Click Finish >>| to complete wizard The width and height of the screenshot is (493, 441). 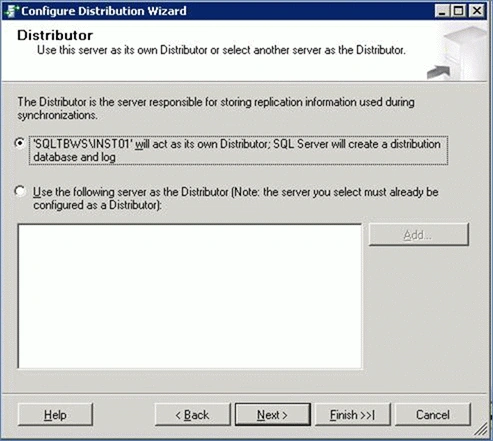pyautogui.click(x=353, y=415)
